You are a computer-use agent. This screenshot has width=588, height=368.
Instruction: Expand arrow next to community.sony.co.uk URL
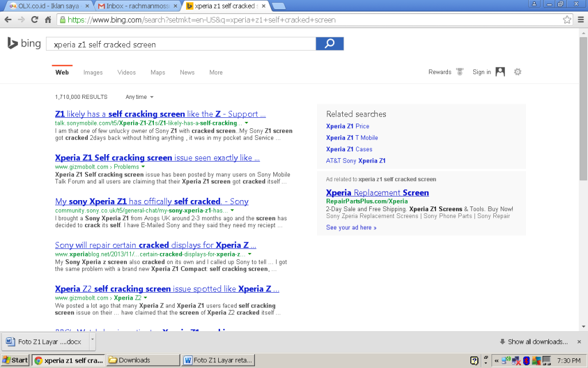click(x=232, y=210)
